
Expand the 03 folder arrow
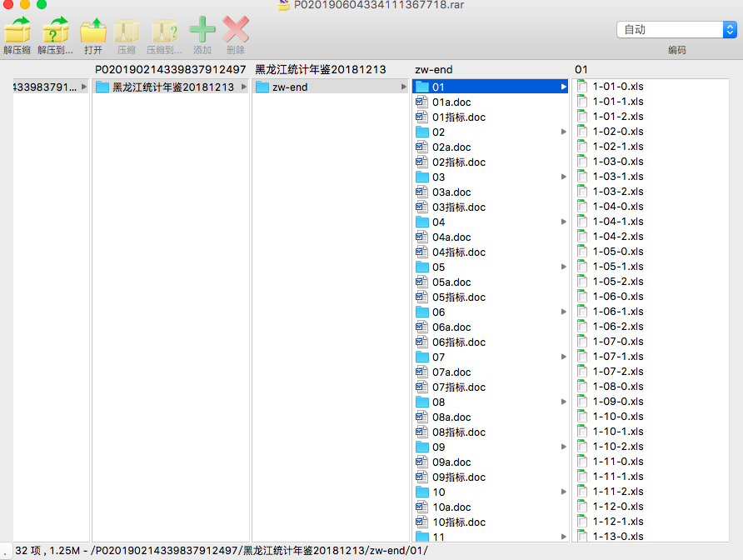[x=563, y=177]
